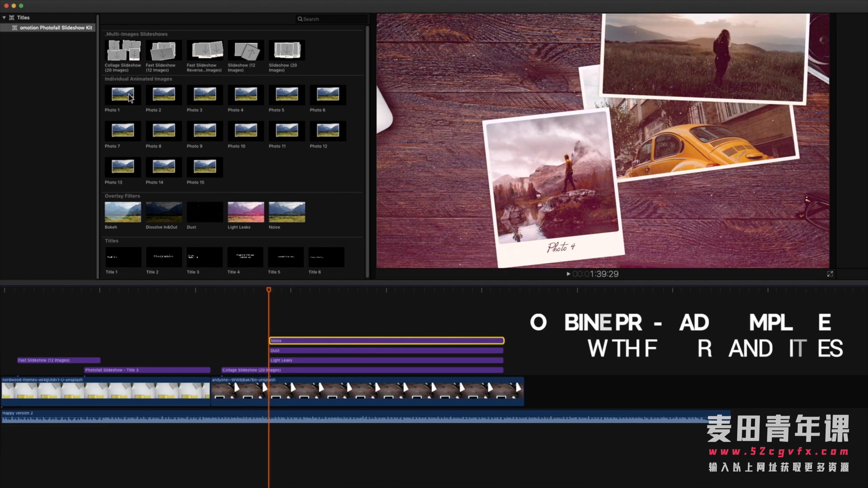Screen dimensions: 868x488
Task: Select the Noise clip in the timeline
Action: pos(387,340)
